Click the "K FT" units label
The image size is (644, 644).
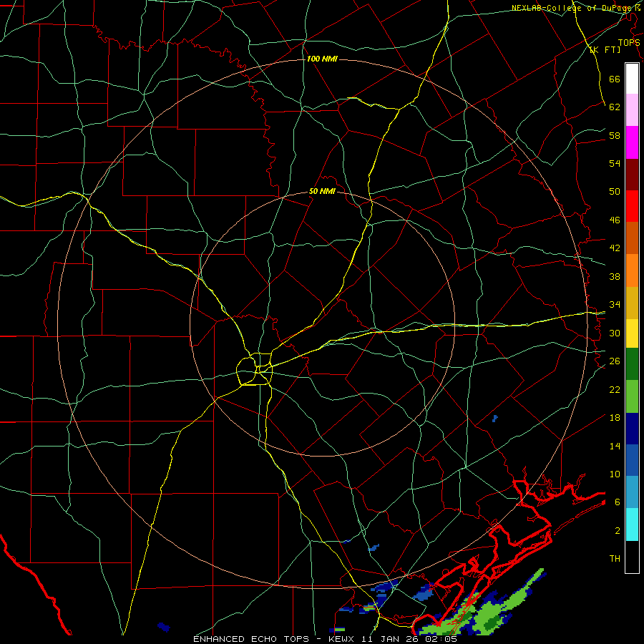[x=605, y=50]
